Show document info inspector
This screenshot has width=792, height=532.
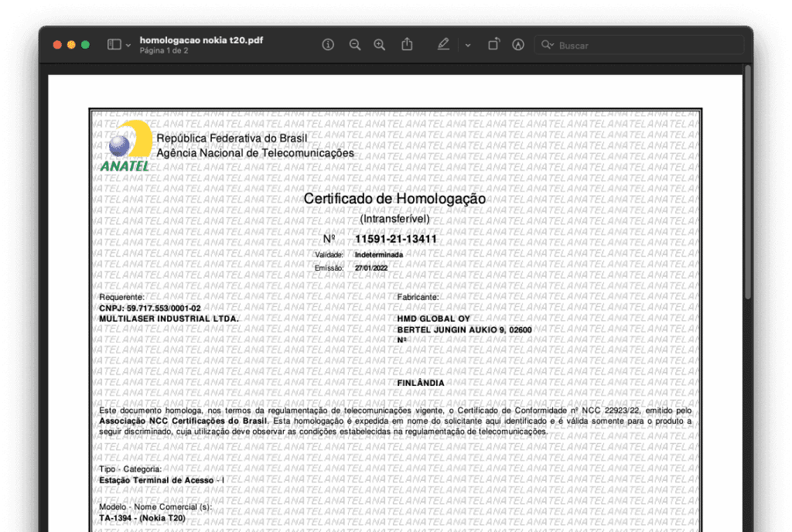(328, 45)
